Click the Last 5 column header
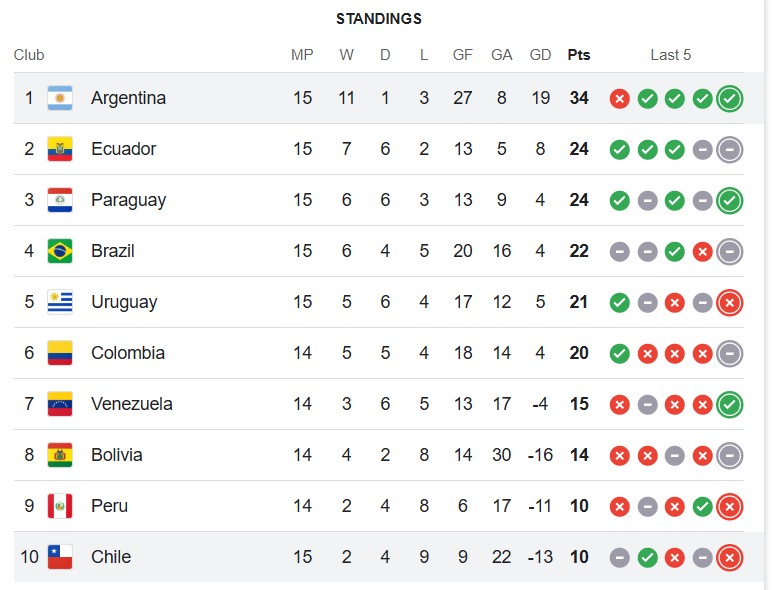Image resolution: width=773 pixels, height=590 pixels. coord(670,55)
